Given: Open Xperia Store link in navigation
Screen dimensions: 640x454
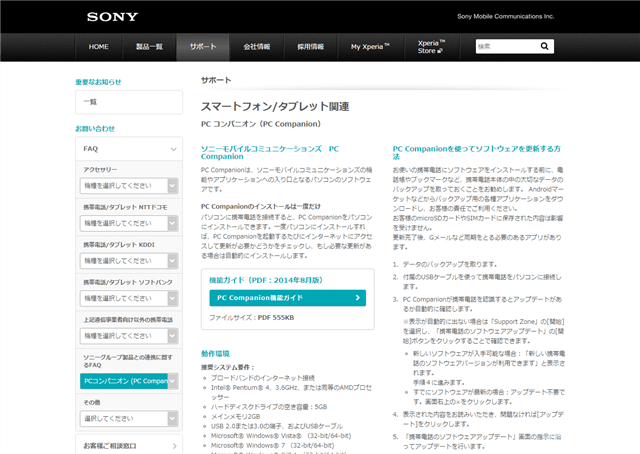Looking at the screenshot, I should pos(431,47).
